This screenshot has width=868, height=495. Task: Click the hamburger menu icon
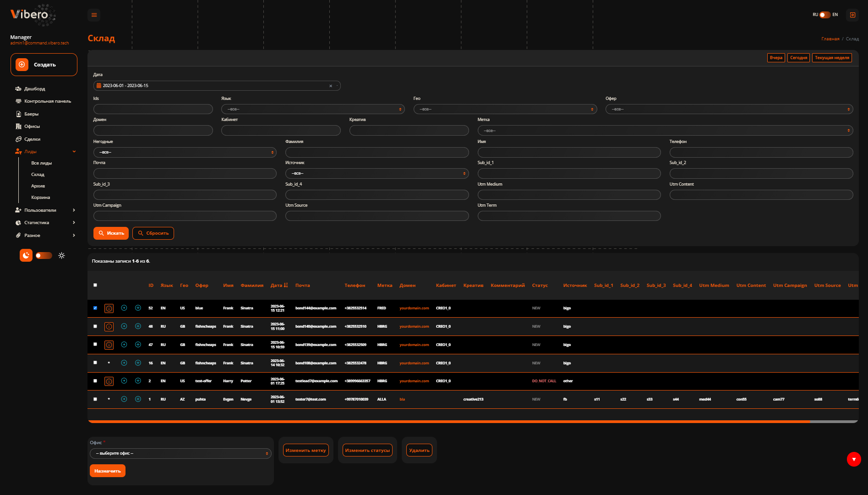94,15
